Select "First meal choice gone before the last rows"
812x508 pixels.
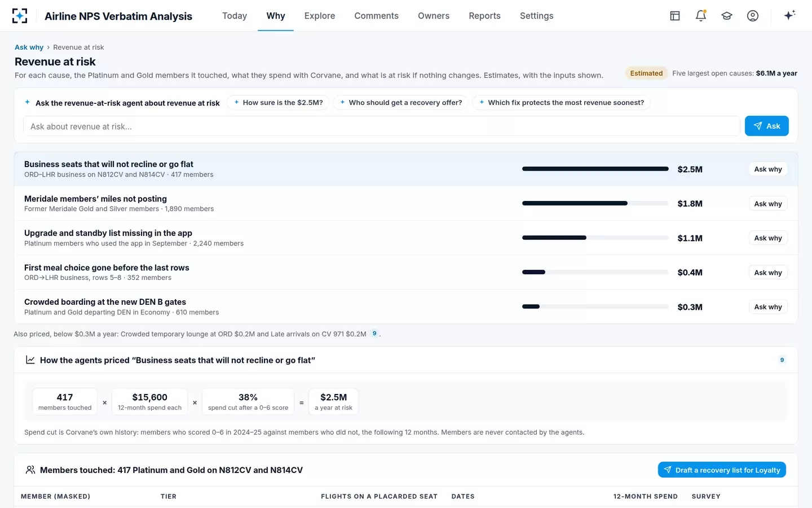pyautogui.click(x=107, y=268)
